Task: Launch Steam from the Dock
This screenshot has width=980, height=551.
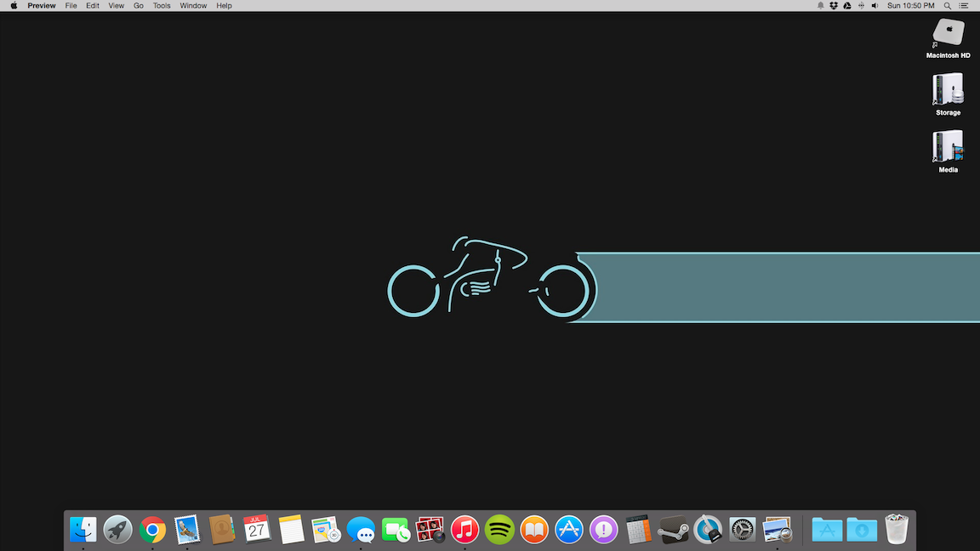Action: pos(673,530)
